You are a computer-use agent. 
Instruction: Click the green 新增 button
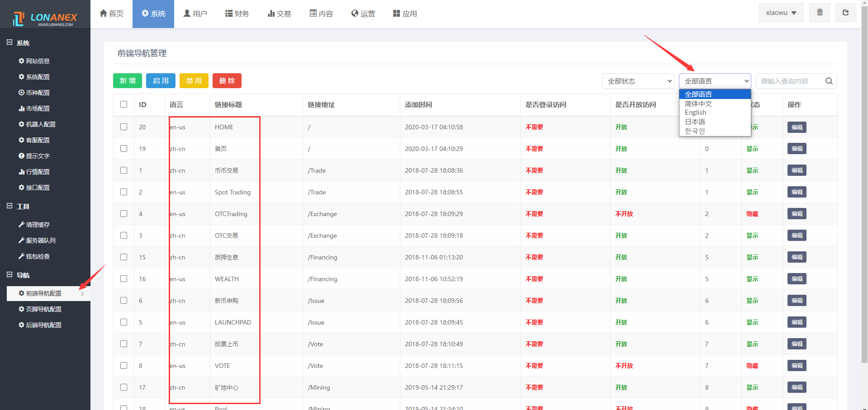[128, 81]
